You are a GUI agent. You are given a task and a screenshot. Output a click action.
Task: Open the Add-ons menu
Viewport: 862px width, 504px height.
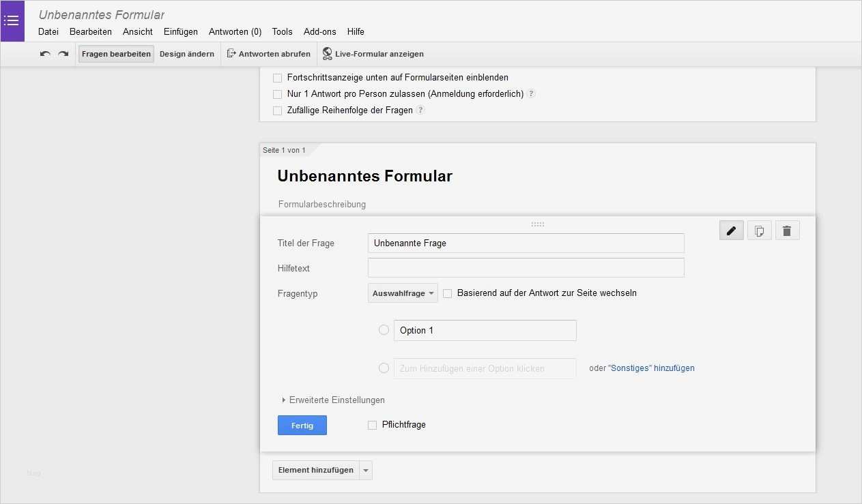[x=319, y=31]
